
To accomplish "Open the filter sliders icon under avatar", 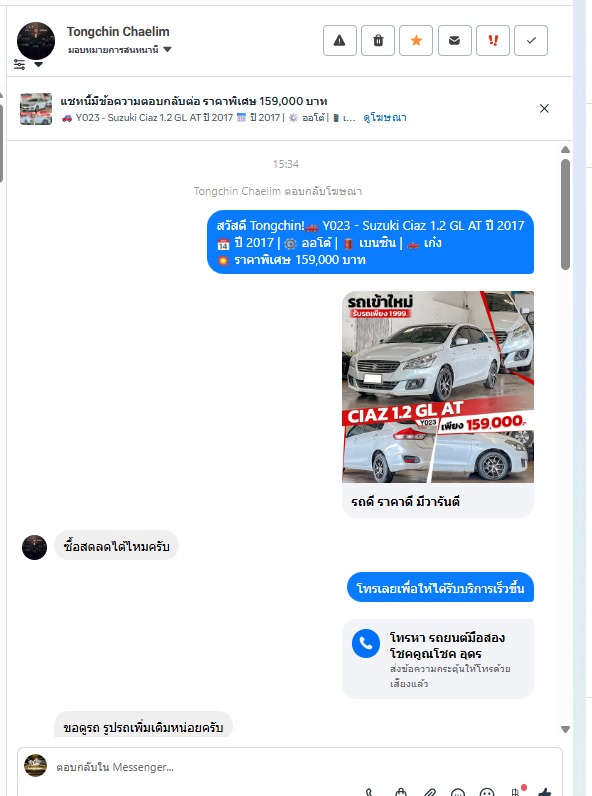I will (19, 64).
